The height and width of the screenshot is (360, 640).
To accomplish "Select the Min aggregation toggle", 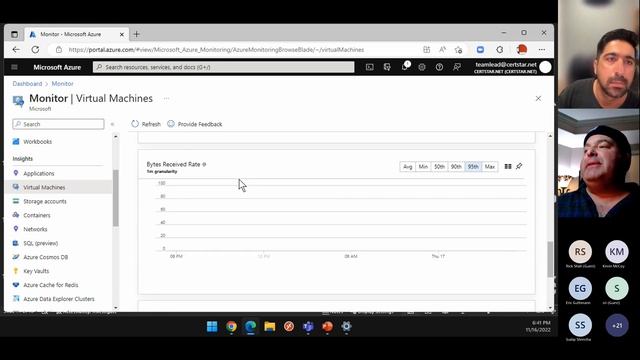I will point(423,167).
